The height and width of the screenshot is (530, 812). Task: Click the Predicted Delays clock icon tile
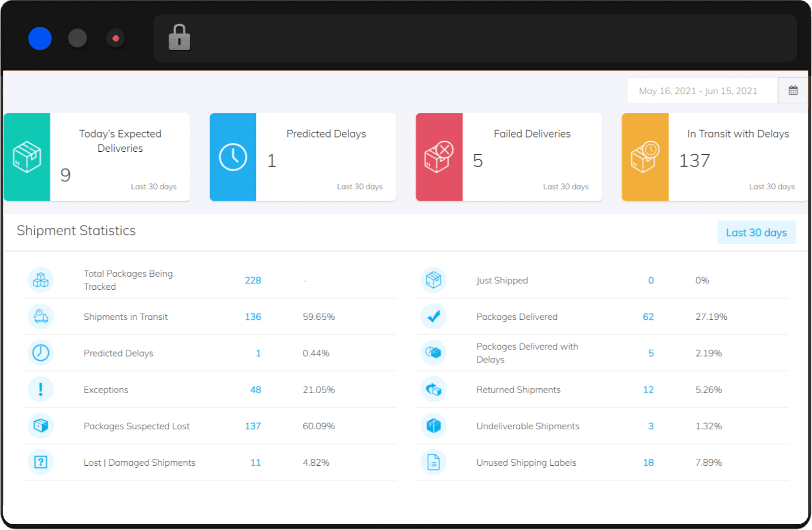click(233, 157)
